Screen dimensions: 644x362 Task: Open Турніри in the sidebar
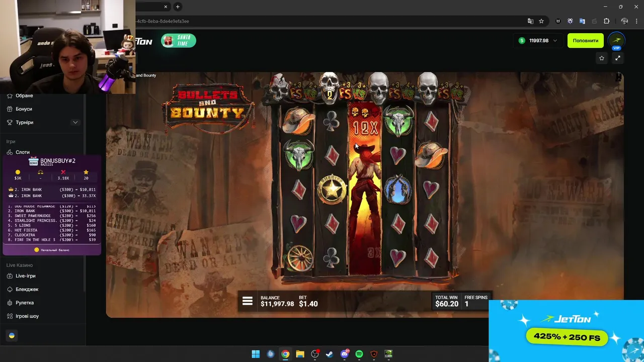[24, 123]
